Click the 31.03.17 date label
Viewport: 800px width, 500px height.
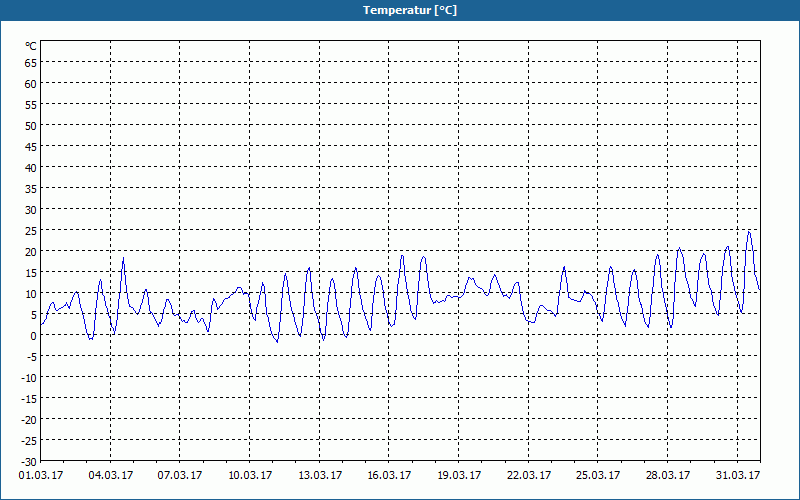(x=738, y=475)
